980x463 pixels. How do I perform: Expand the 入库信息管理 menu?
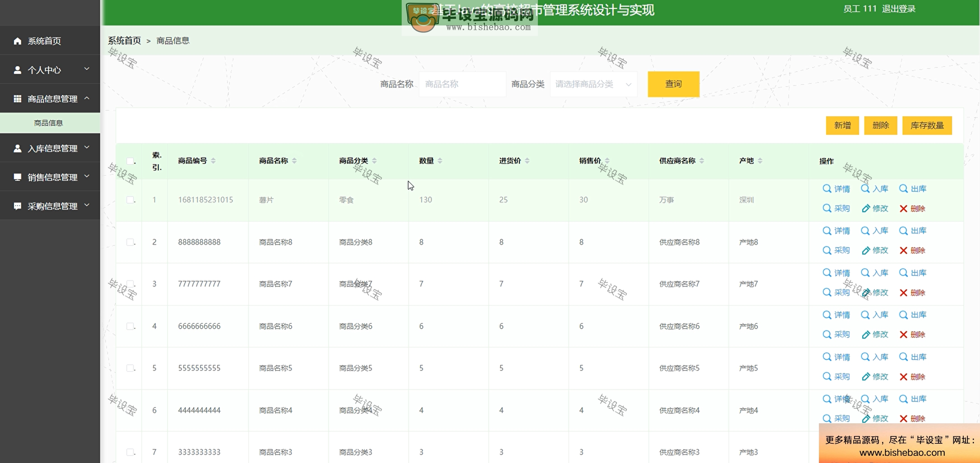click(50, 148)
